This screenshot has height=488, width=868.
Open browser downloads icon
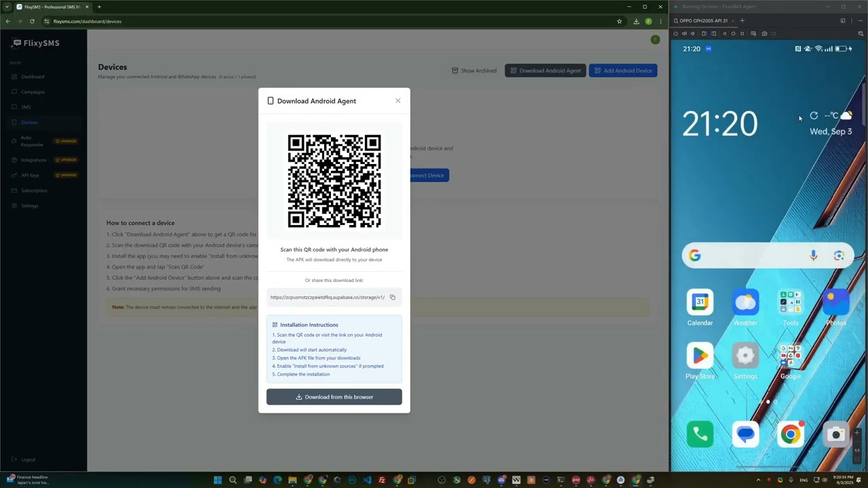[636, 21]
